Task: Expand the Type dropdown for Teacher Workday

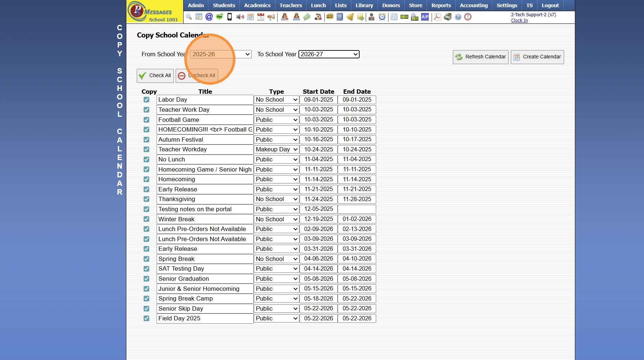Action: tap(276, 150)
